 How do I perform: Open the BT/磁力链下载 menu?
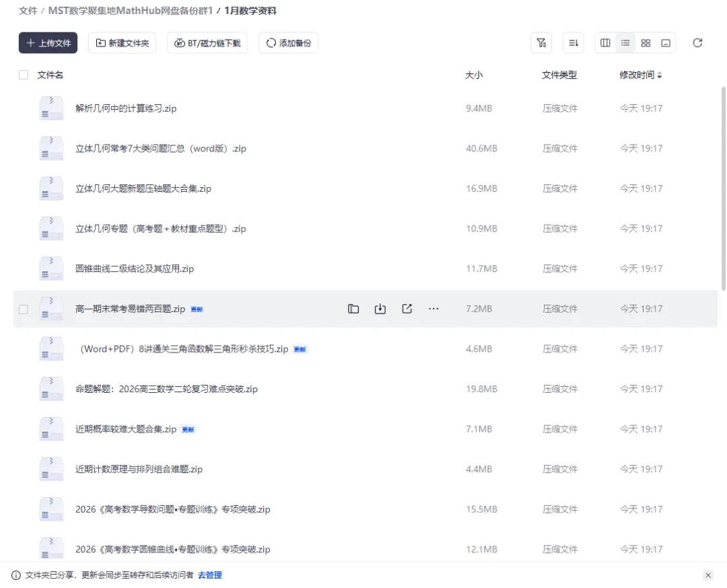[x=207, y=42]
